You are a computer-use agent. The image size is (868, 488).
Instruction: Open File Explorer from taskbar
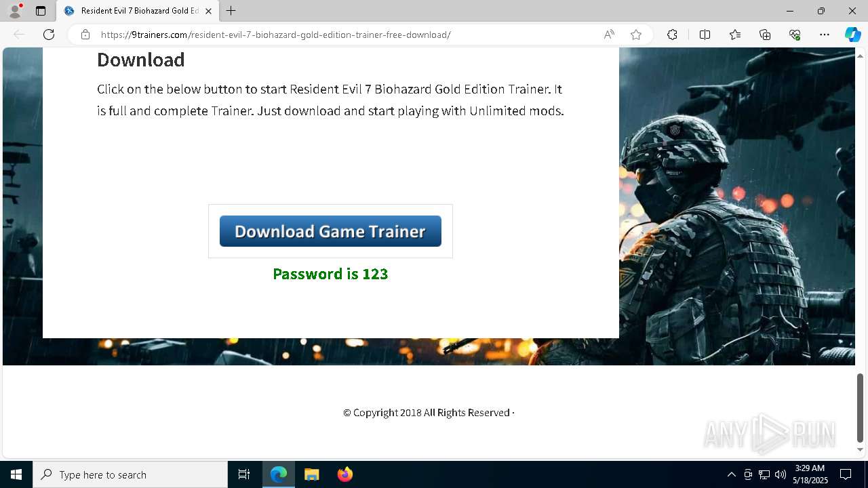tap(312, 474)
